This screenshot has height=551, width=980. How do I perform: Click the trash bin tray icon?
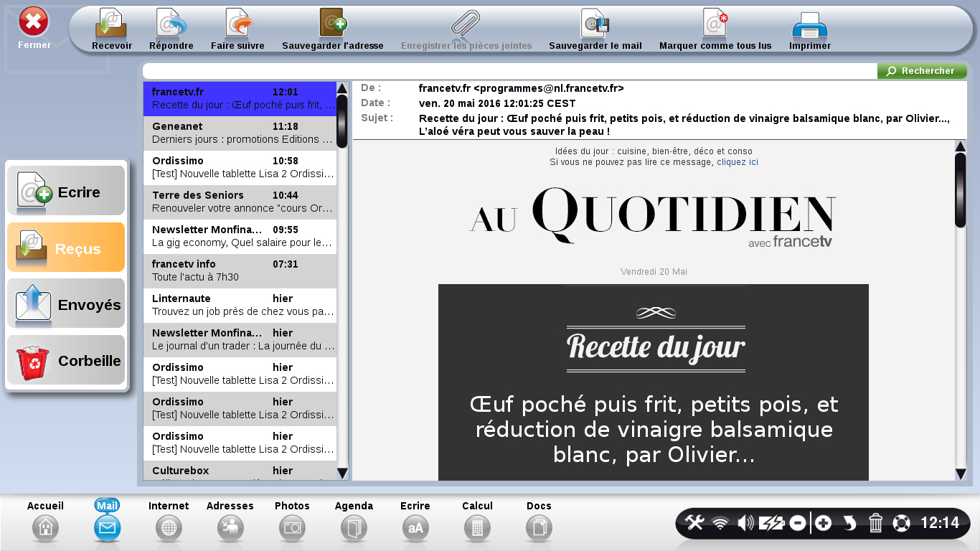(x=875, y=523)
